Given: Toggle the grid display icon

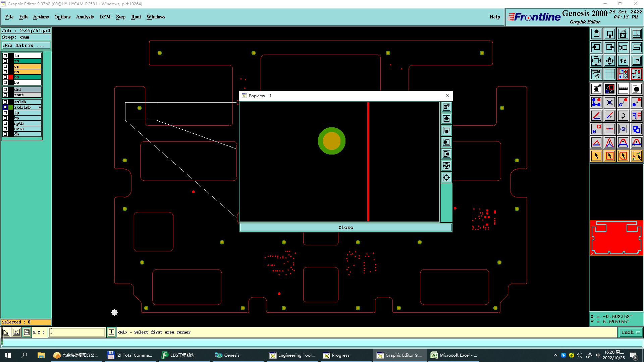Looking at the screenshot, I should coord(609,74).
